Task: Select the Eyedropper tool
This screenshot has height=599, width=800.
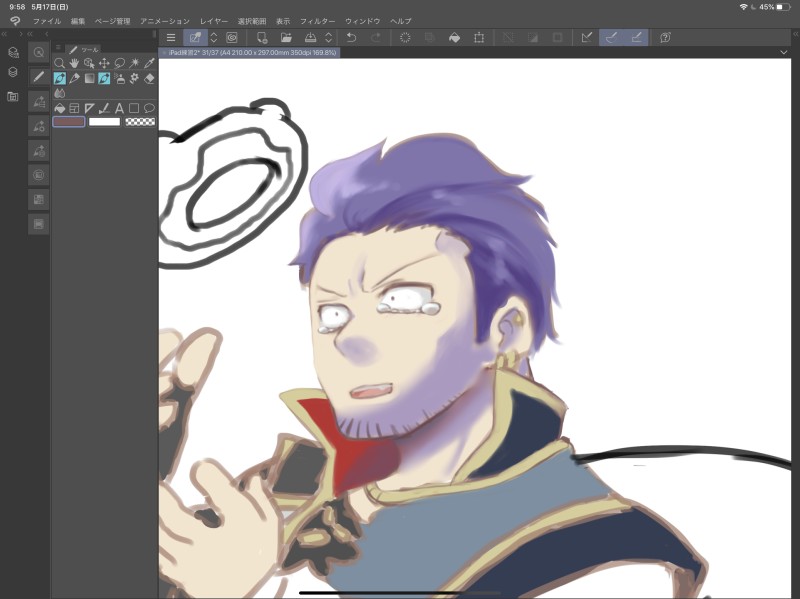Action: pos(149,63)
